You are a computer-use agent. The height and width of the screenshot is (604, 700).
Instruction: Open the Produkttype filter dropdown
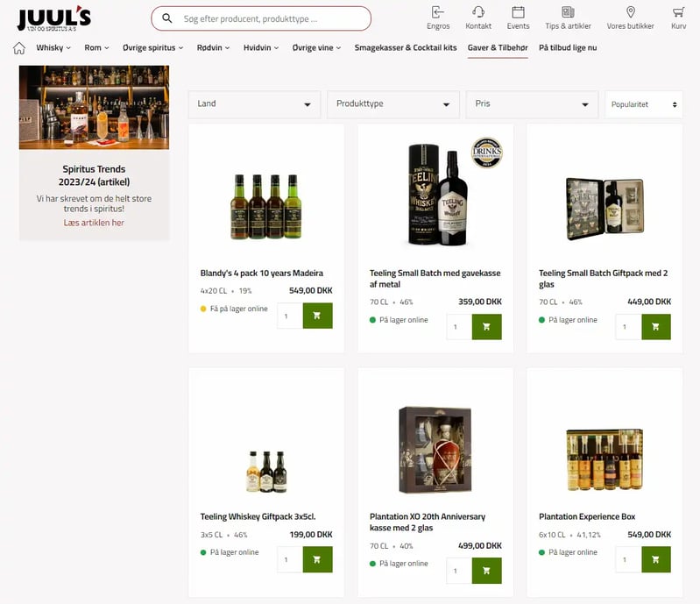(393, 104)
